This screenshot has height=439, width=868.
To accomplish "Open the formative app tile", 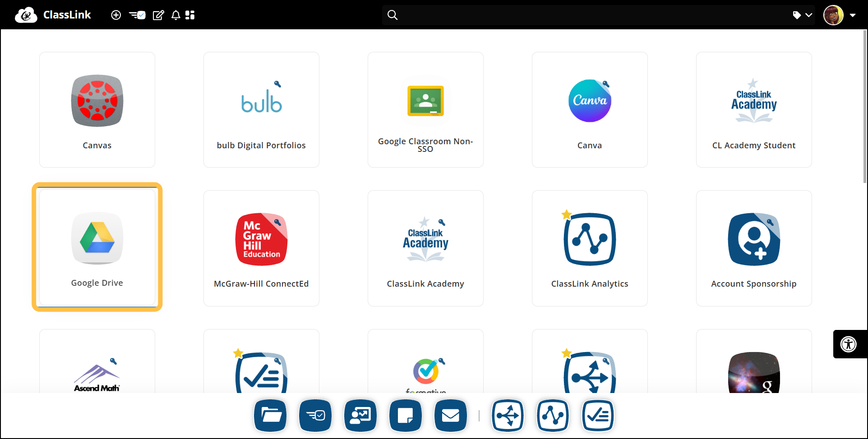I will (x=425, y=361).
